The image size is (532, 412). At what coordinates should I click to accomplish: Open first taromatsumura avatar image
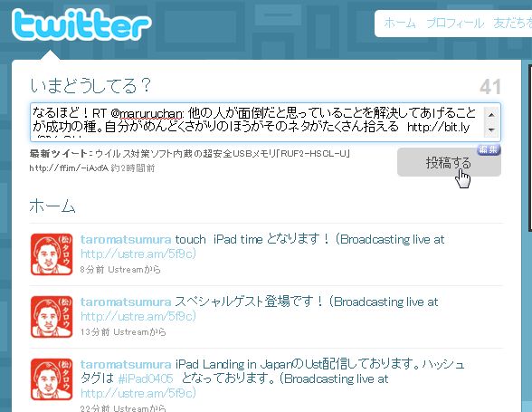(x=52, y=254)
